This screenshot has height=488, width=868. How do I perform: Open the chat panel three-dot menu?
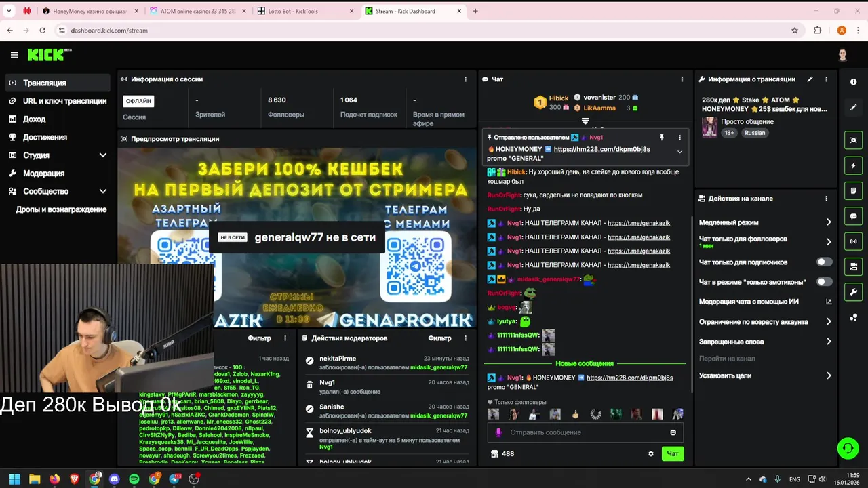(x=682, y=79)
